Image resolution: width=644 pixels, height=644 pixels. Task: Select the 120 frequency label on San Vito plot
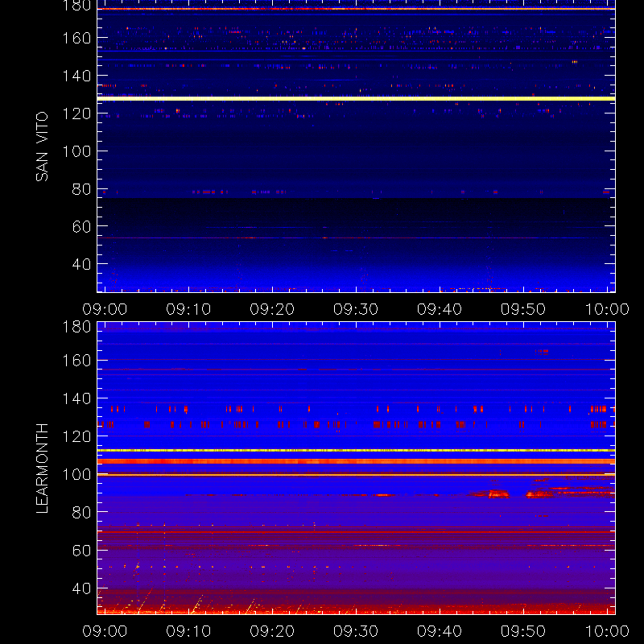coord(76,114)
